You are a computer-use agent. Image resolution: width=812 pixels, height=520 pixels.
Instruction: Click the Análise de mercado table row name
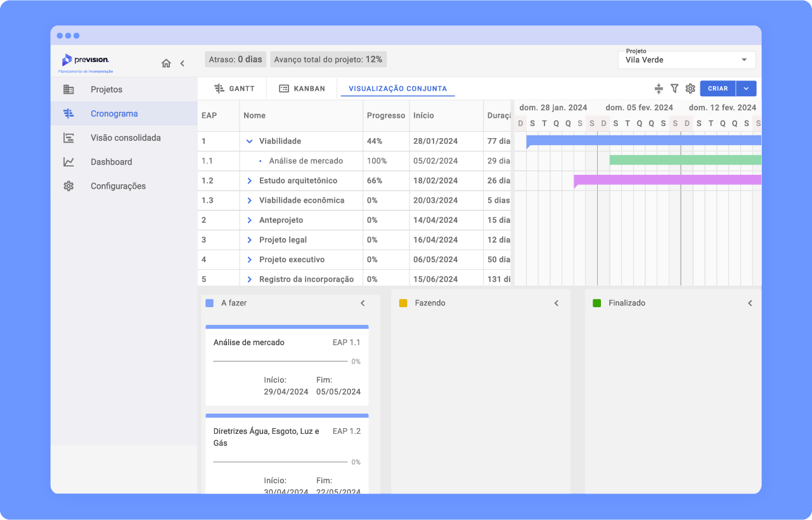click(x=306, y=161)
